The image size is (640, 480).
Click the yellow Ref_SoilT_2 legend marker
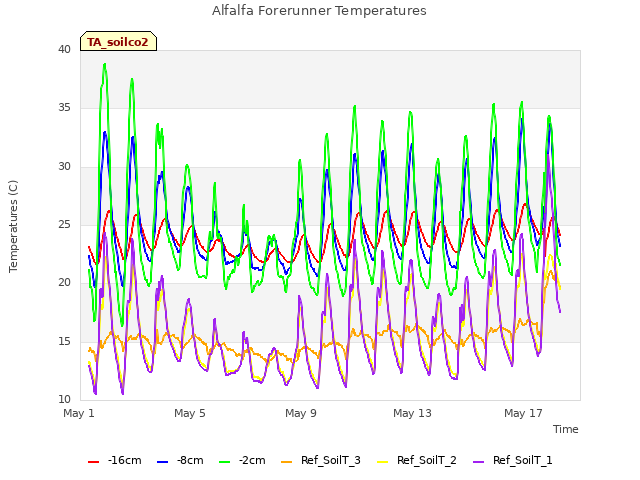(382, 462)
